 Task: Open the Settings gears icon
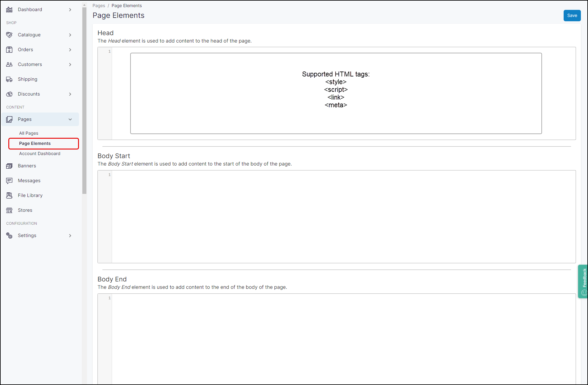tap(9, 236)
